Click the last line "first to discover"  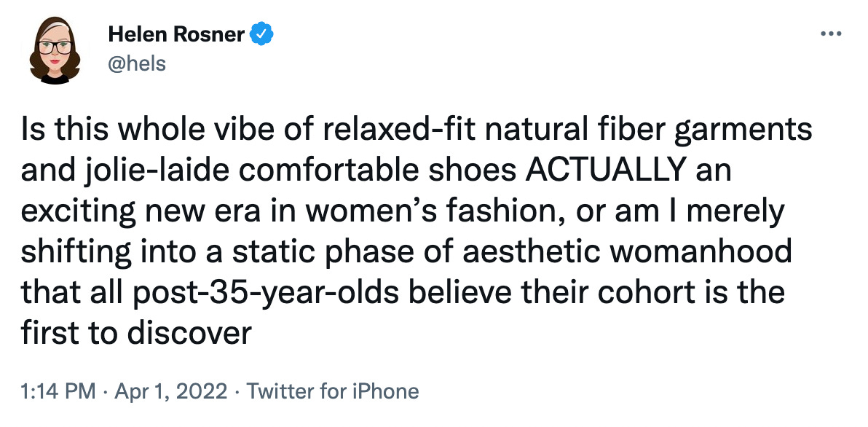coord(136,333)
